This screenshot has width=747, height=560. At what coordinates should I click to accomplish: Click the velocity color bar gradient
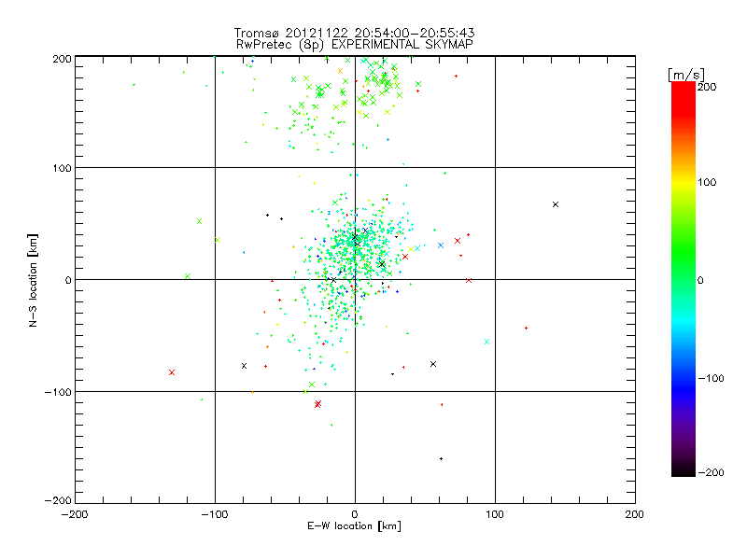pyautogui.click(x=684, y=279)
